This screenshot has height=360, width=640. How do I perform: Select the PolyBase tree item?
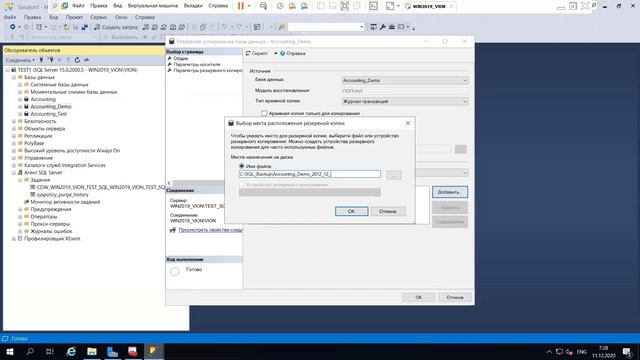coord(34,143)
